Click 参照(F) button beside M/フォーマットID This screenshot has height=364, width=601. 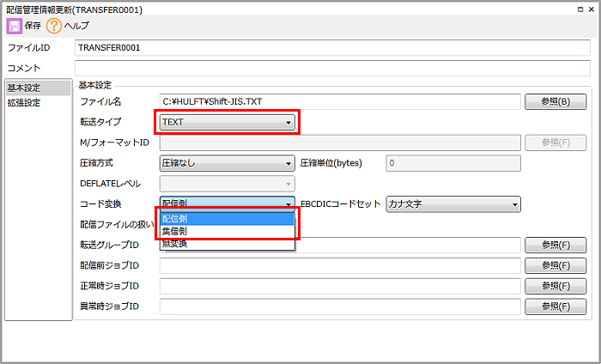555,143
